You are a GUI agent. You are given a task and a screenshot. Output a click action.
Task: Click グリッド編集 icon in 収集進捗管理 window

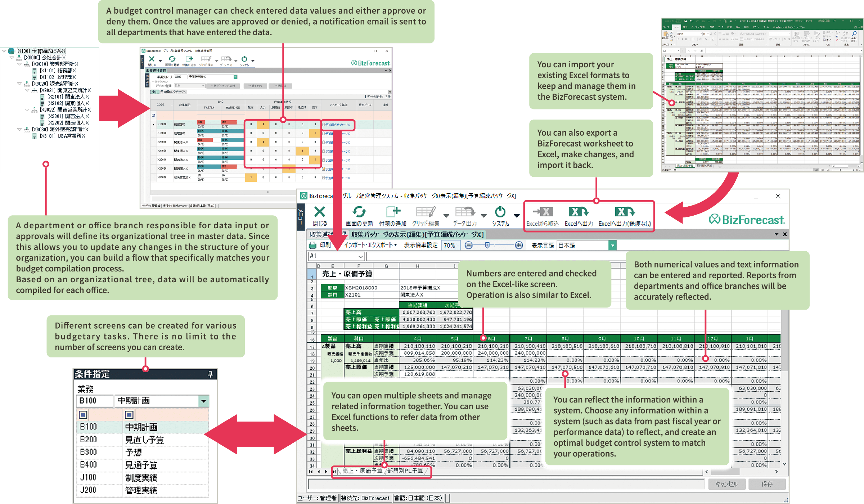click(x=206, y=59)
